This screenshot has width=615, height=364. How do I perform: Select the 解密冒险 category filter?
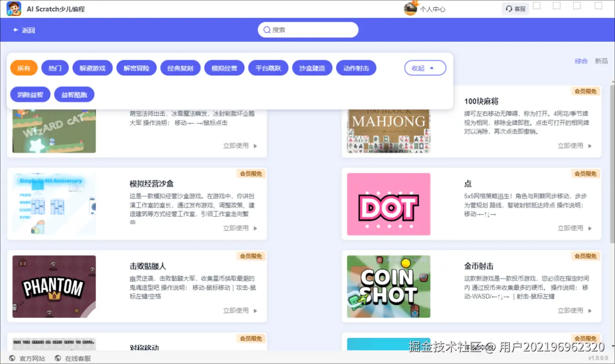tap(136, 68)
